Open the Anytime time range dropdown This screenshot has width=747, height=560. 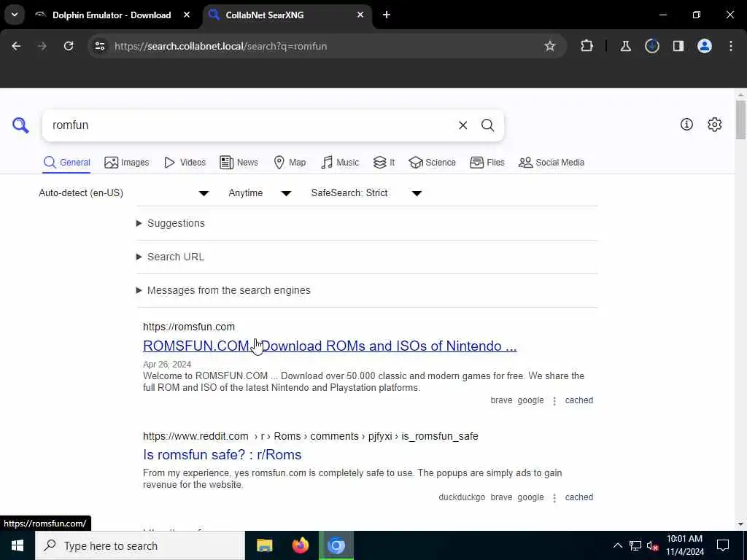pyautogui.click(x=260, y=192)
